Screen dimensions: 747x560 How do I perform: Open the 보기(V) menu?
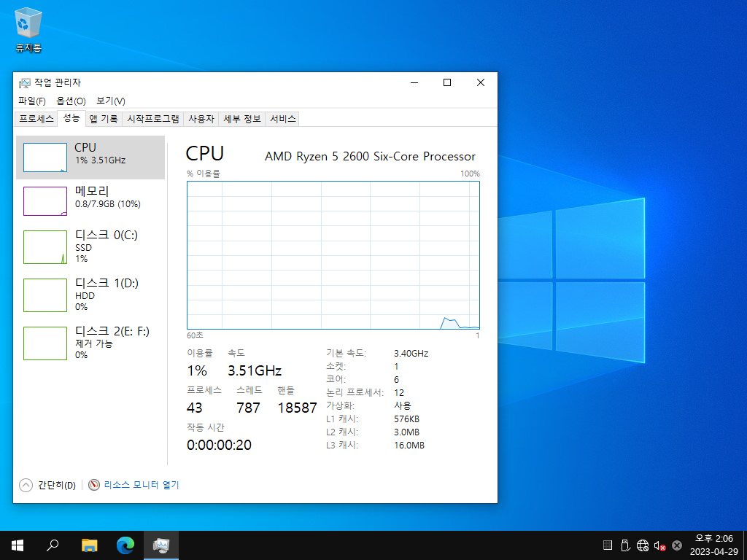111,101
